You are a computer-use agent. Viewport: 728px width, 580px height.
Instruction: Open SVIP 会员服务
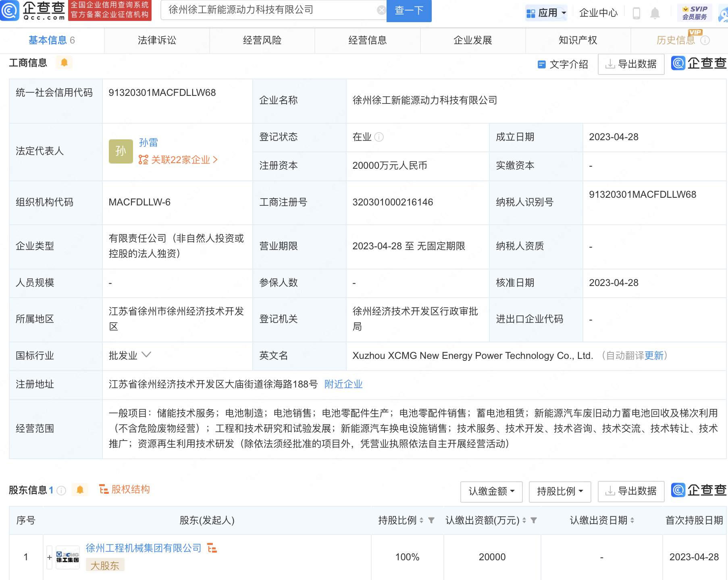pos(695,13)
